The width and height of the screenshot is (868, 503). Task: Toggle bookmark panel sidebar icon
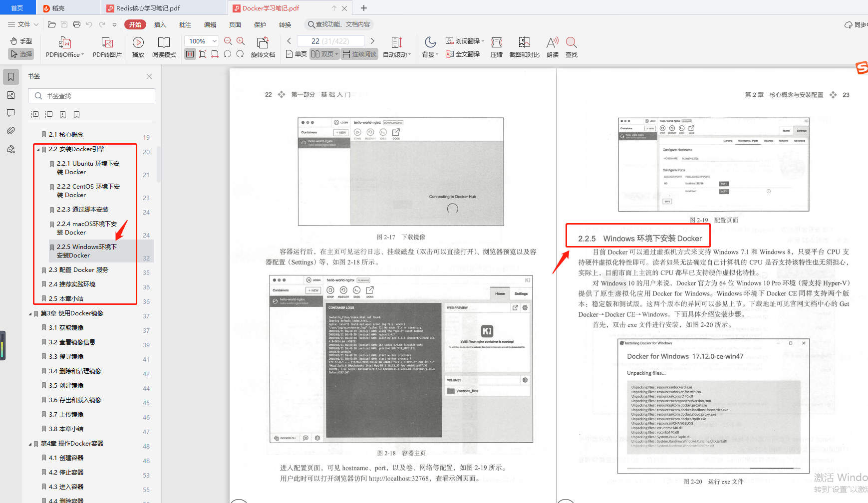coord(10,76)
